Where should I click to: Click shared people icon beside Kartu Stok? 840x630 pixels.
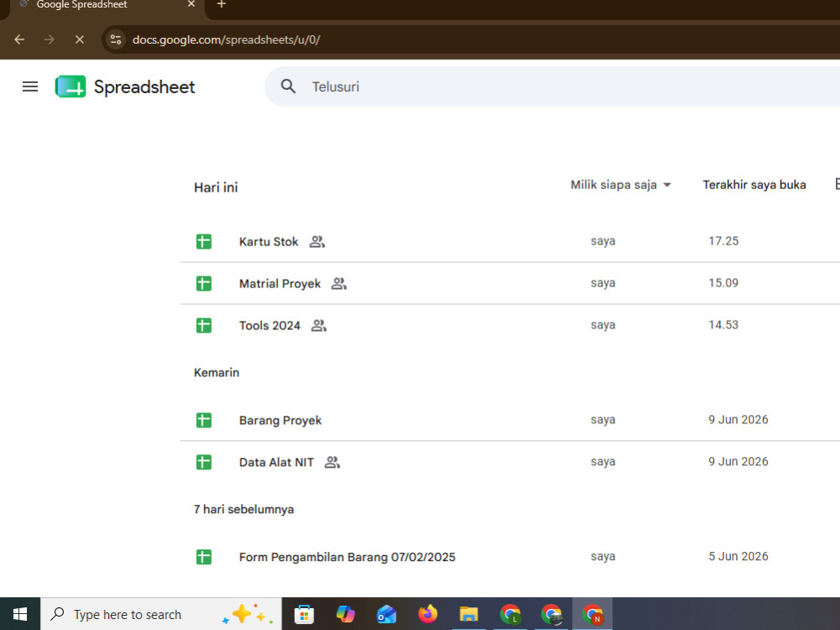coord(318,242)
